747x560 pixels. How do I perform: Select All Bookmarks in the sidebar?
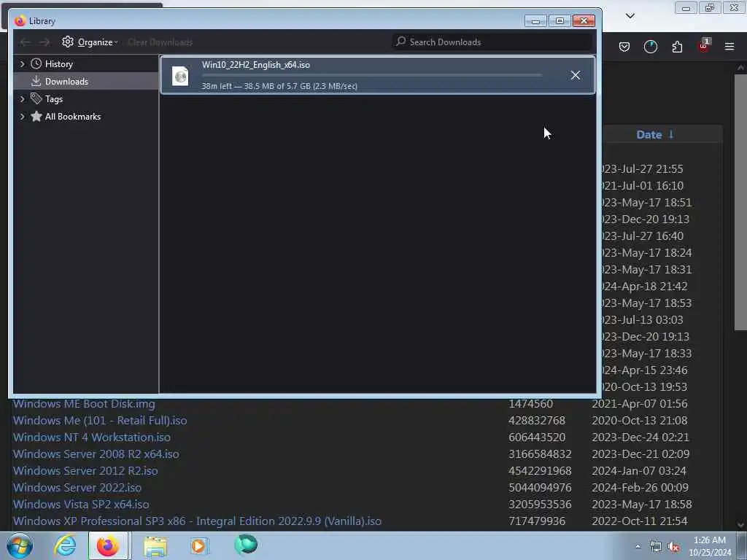[x=72, y=117]
